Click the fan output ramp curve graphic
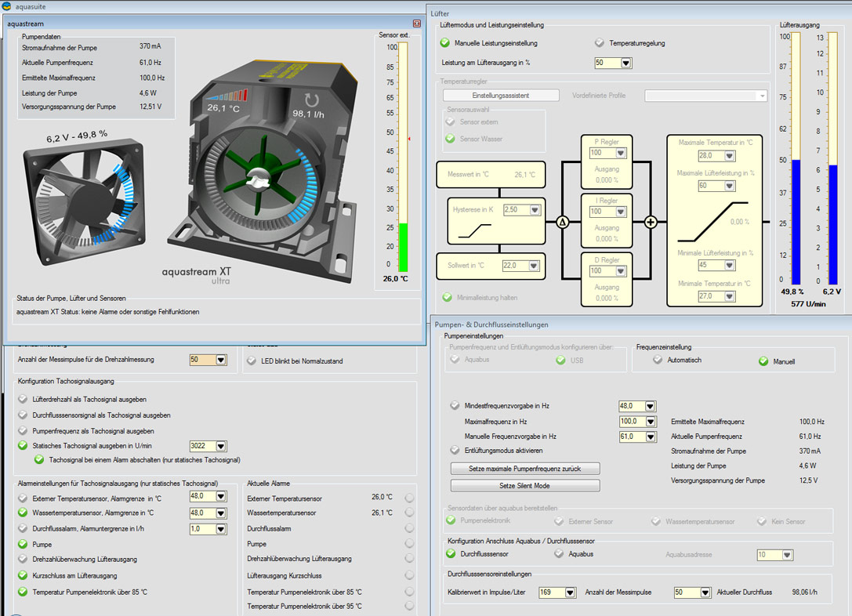The width and height of the screenshot is (852, 616). coord(712,222)
